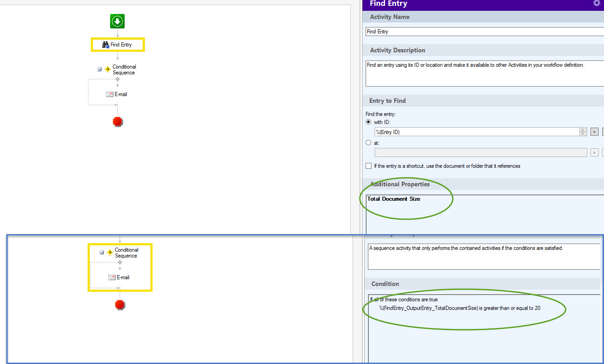Click the green workflow start icon
This screenshot has height=364, width=604.
(x=117, y=21)
